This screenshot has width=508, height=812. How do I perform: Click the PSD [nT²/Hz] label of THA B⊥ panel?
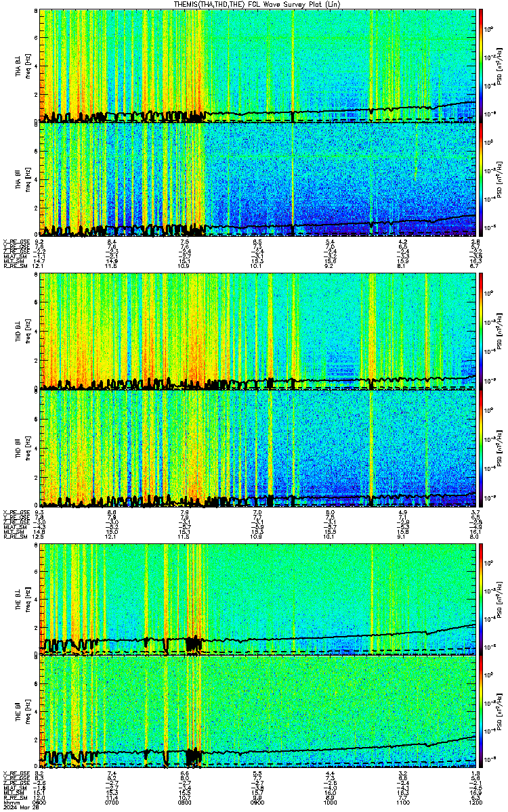500,66
